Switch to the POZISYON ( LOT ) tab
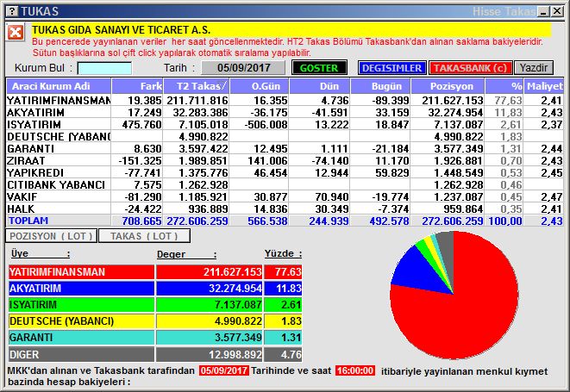Screen dimensions: 570x392 click(51, 236)
